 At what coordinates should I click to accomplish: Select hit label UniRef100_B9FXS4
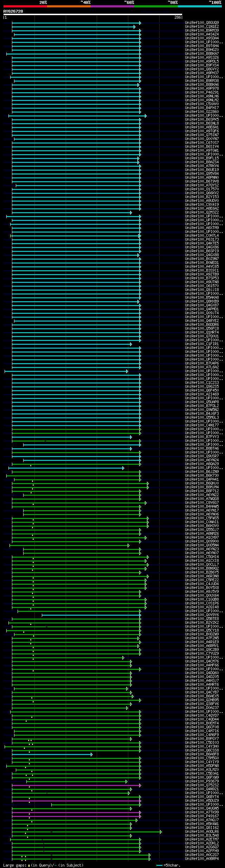202,65
